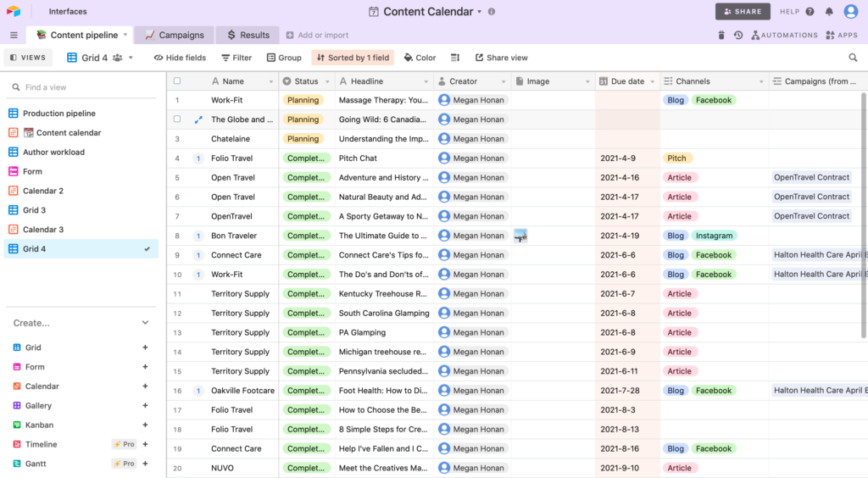Switch to the Results tab
This screenshot has width=868, height=478.
[248, 35]
